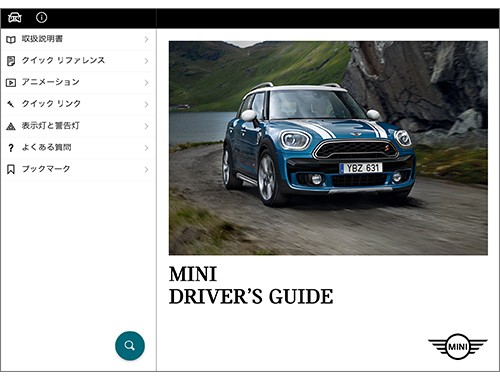The image size is (500, 387).
Task: Click the warning triangle icon beside 表示灯と警告灯
Action: pos(11,126)
